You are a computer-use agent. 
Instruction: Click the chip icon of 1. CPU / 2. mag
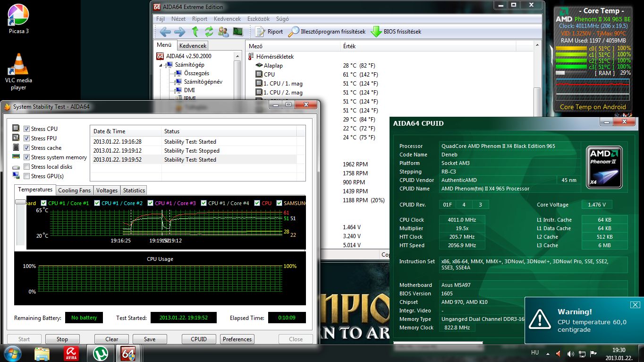(x=259, y=92)
